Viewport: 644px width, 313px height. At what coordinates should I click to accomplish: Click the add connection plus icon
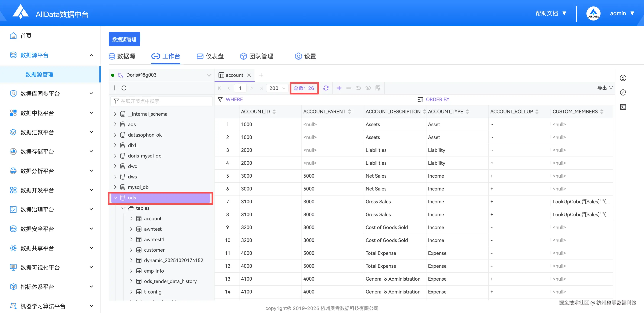click(114, 88)
